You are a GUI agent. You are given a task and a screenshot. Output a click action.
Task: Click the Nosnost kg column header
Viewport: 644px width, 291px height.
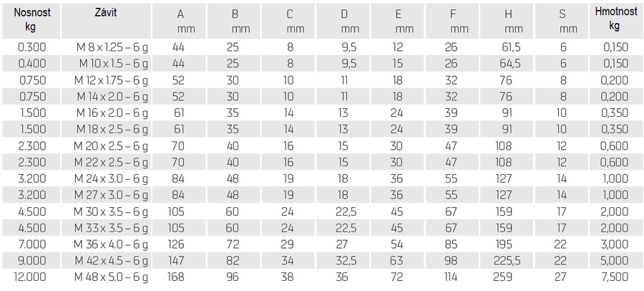click(31, 21)
